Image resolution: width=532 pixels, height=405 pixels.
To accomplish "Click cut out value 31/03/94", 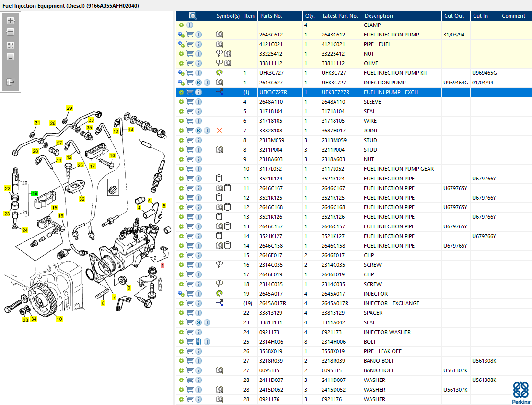I will coord(454,35).
